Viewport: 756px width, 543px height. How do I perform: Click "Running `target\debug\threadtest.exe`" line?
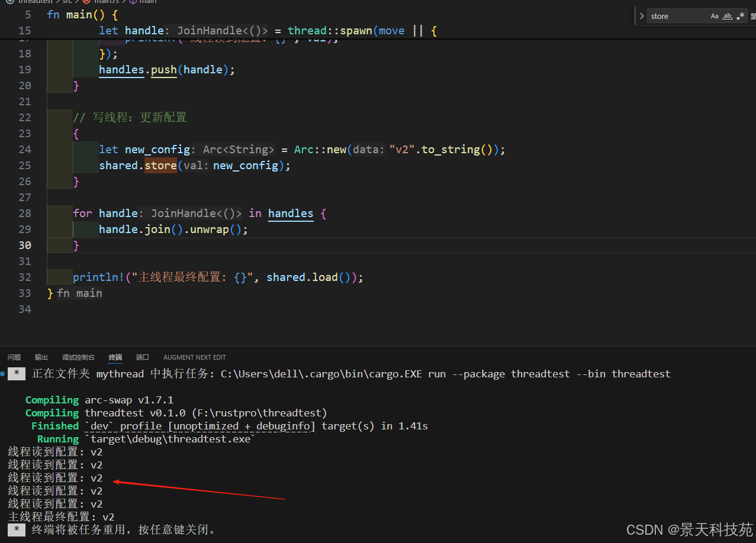point(146,439)
